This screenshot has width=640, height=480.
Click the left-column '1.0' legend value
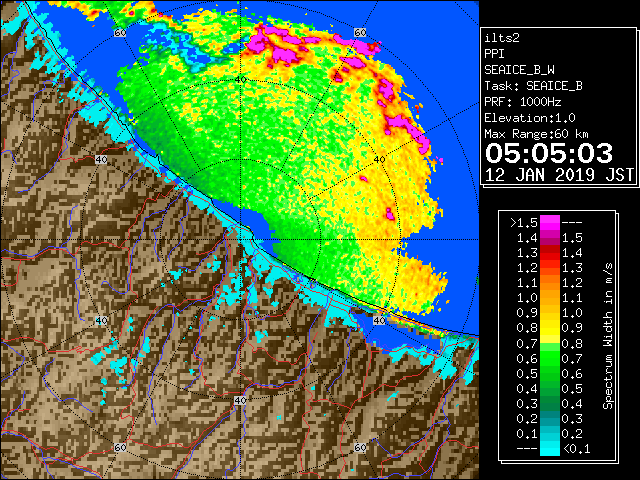tap(527, 298)
